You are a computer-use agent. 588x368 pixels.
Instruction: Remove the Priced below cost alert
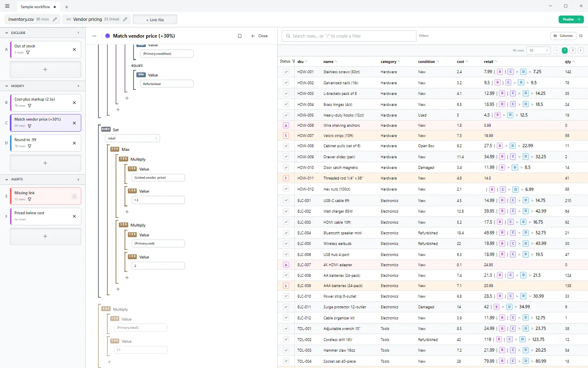(x=74, y=216)
